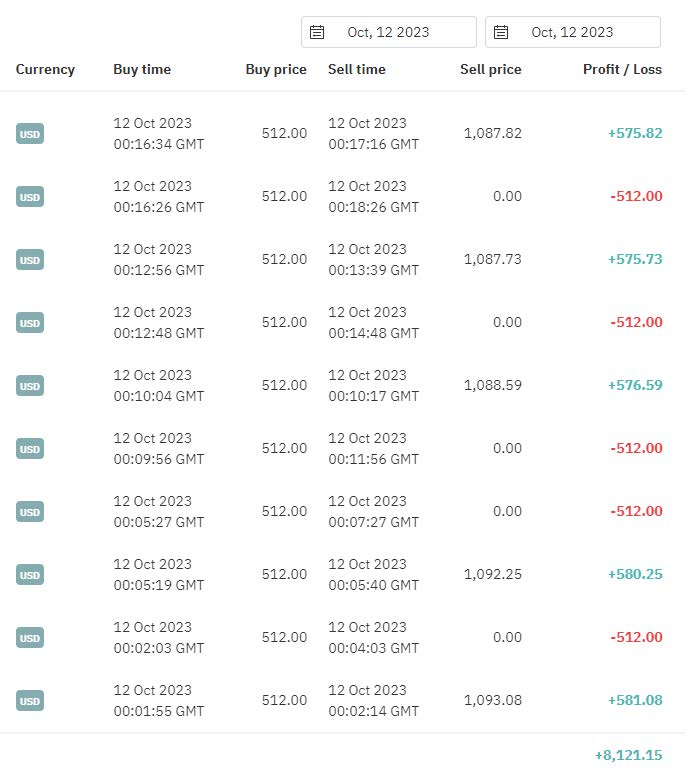Click USD badge for 00:12:56 trade
Image resolution: width=697 pixels, height=776 pixels.
pyautogui.click(x=30, y=260)
